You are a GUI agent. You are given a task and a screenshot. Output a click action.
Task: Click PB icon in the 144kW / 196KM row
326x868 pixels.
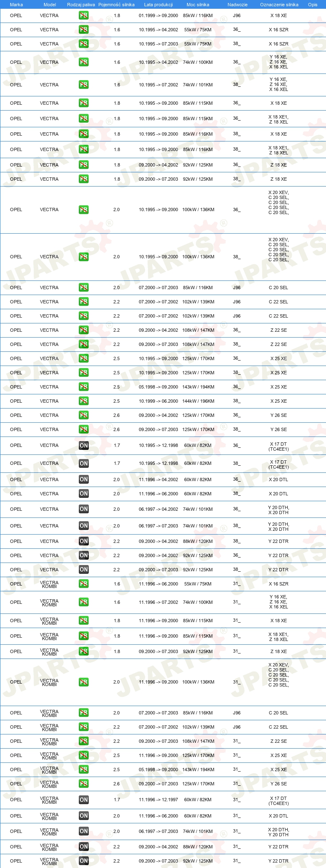point(83,401)
